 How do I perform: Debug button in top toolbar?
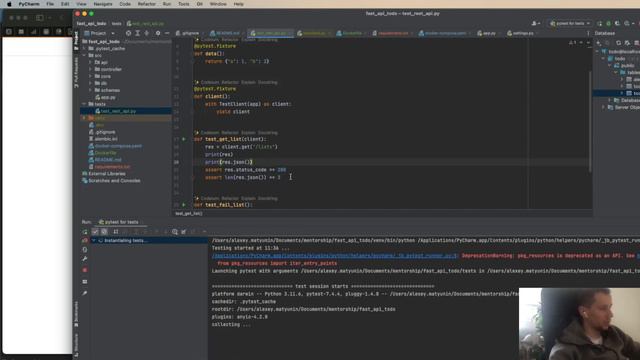click(x=608, y=23)
